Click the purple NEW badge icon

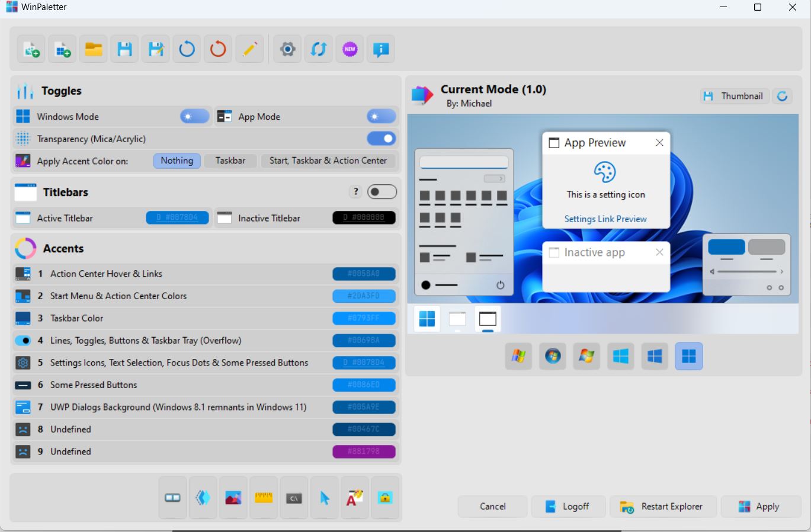pos(350,50)
